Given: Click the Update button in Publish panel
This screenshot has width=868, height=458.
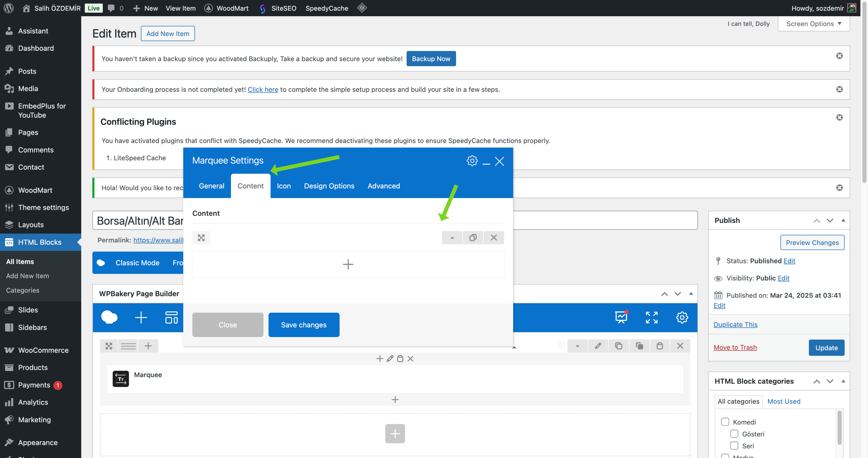Looking at the screenshot, I should click(x=826, y=348).
